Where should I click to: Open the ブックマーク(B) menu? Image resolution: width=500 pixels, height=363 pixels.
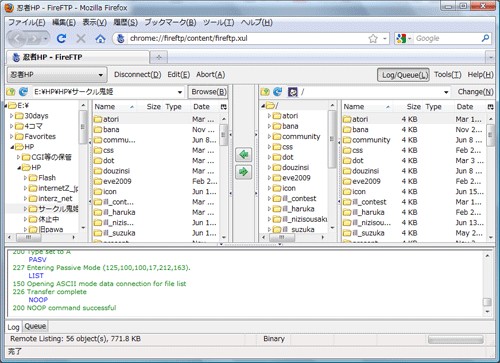coord(170,22)
